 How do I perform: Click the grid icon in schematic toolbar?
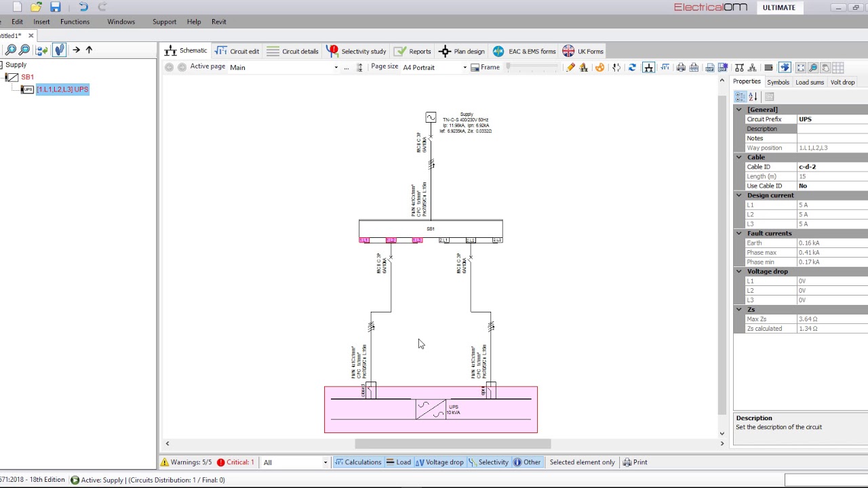point(838,67)
